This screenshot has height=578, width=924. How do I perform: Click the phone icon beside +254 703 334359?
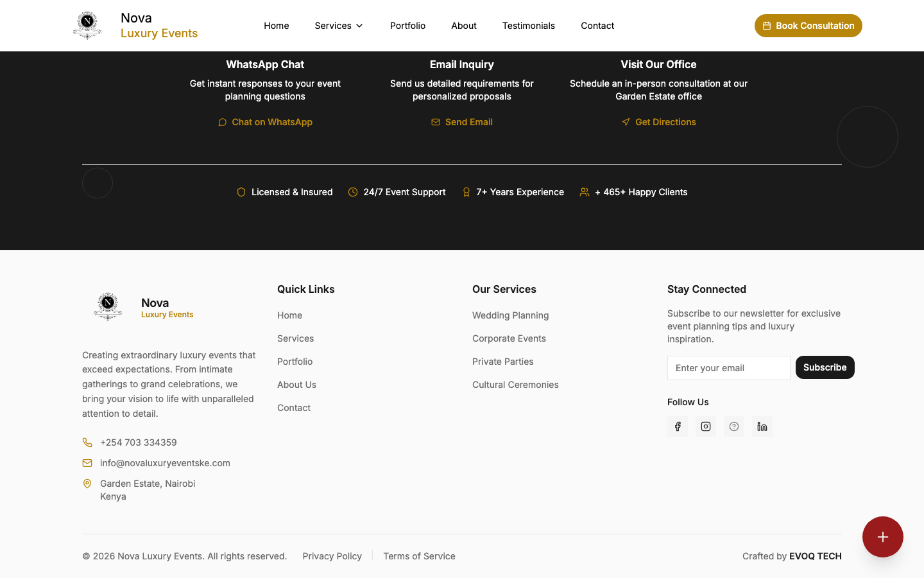[x=87, y=442]
